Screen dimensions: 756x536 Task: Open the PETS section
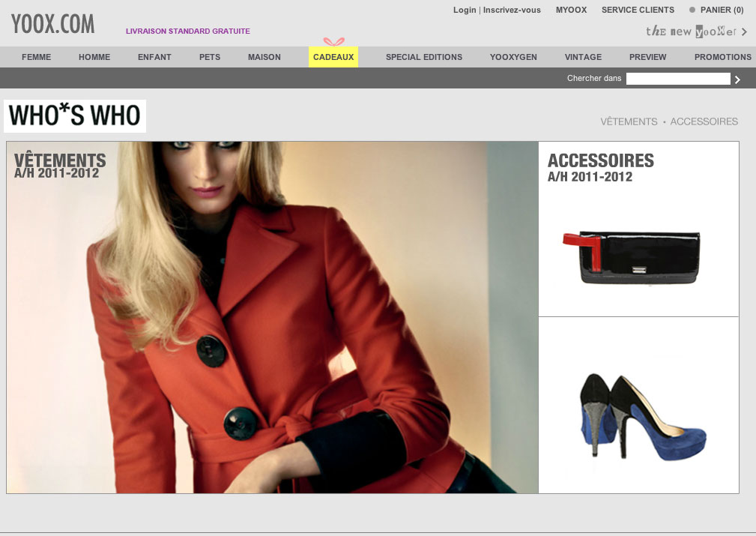[210, 57]
